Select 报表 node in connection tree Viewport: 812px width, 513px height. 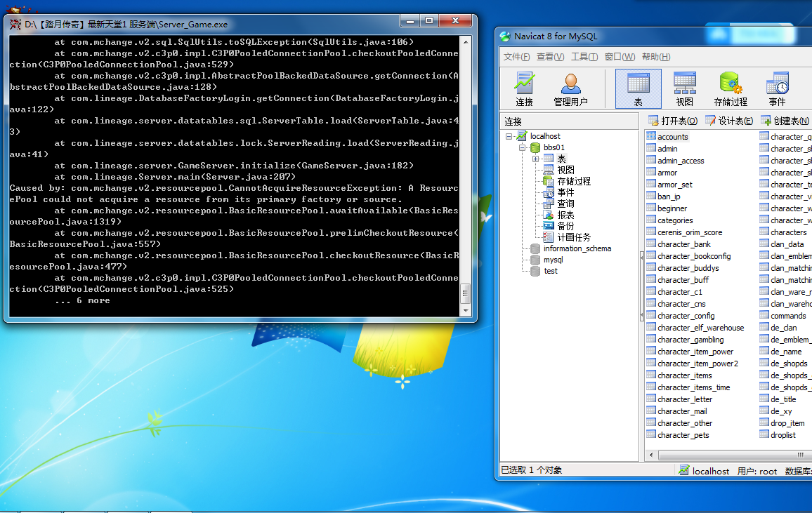click(565, 215)
